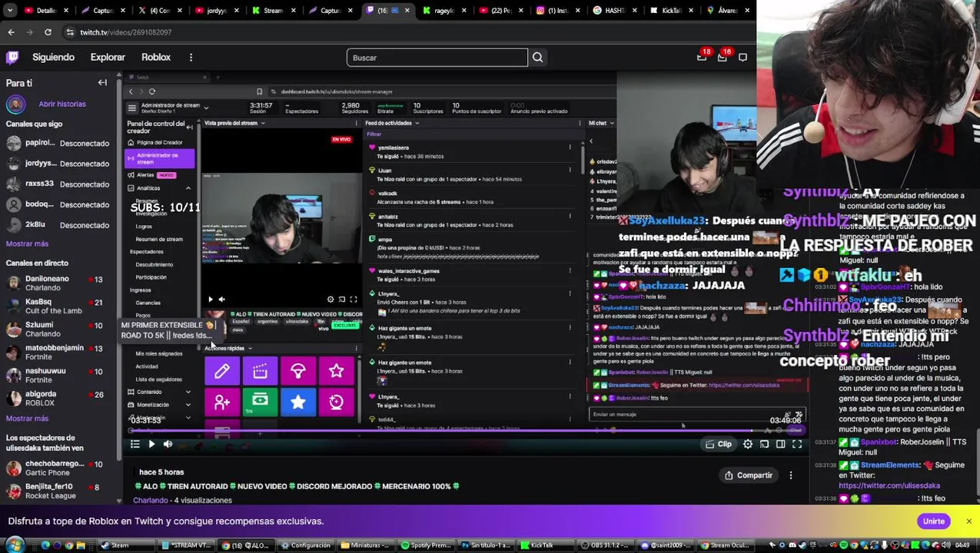Open OBS 31.1.2 taskbar item
The width and height of the screenshot is (980, 553).
click(606, 545)
